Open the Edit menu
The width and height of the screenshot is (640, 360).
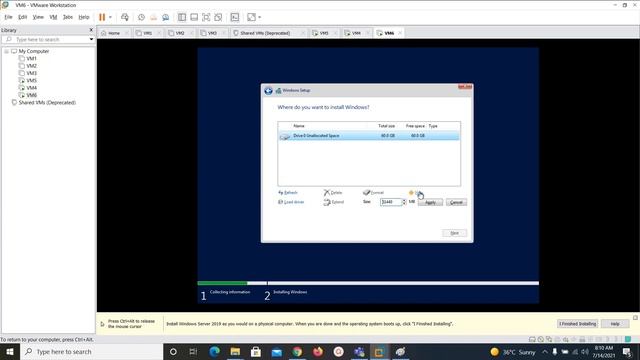pos(22,17)
